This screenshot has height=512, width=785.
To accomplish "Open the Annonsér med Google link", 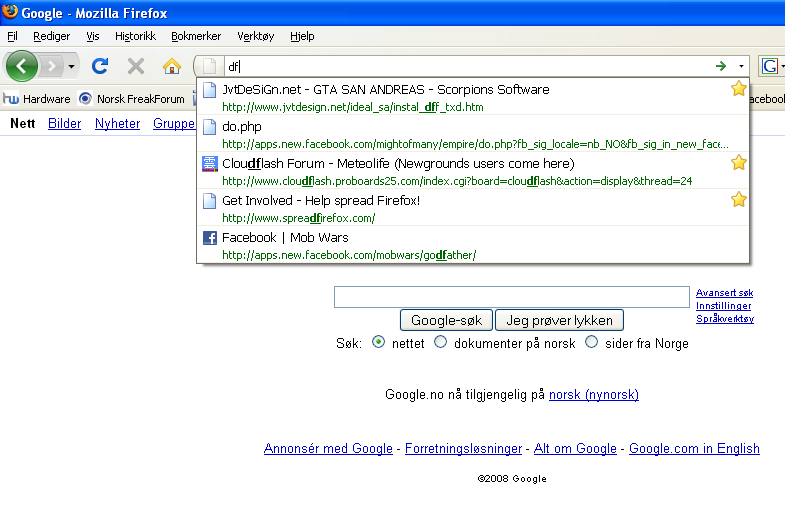I will [328, 448].
